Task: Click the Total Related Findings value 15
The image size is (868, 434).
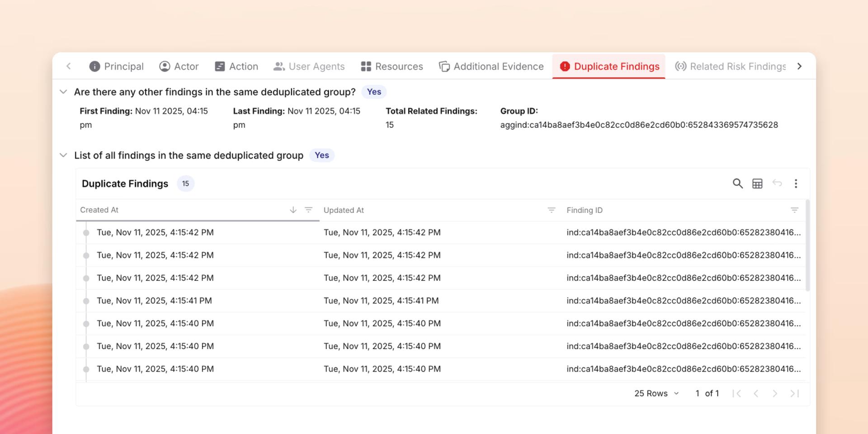Action: [x=390, y=125]
